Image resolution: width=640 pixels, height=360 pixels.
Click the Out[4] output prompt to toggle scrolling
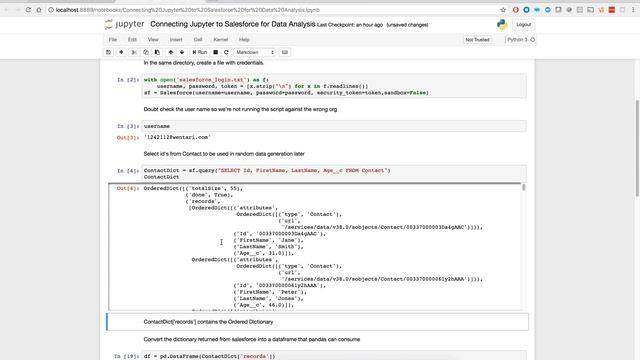(128, 188)
